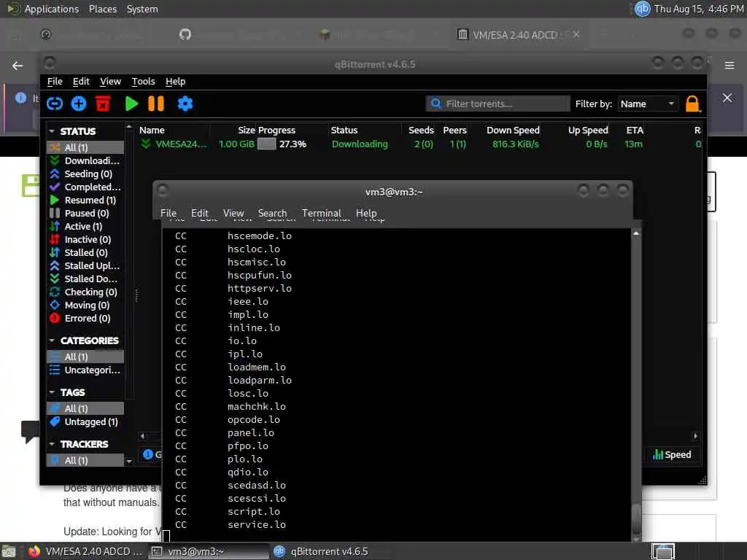Click the Speed tab button in qBittorrent
747x560 pixels.
[672, 455]
